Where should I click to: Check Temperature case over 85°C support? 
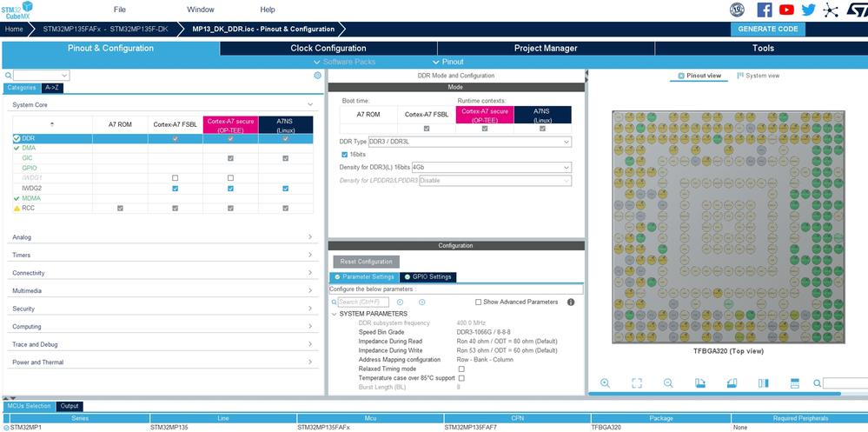point(461,378)
